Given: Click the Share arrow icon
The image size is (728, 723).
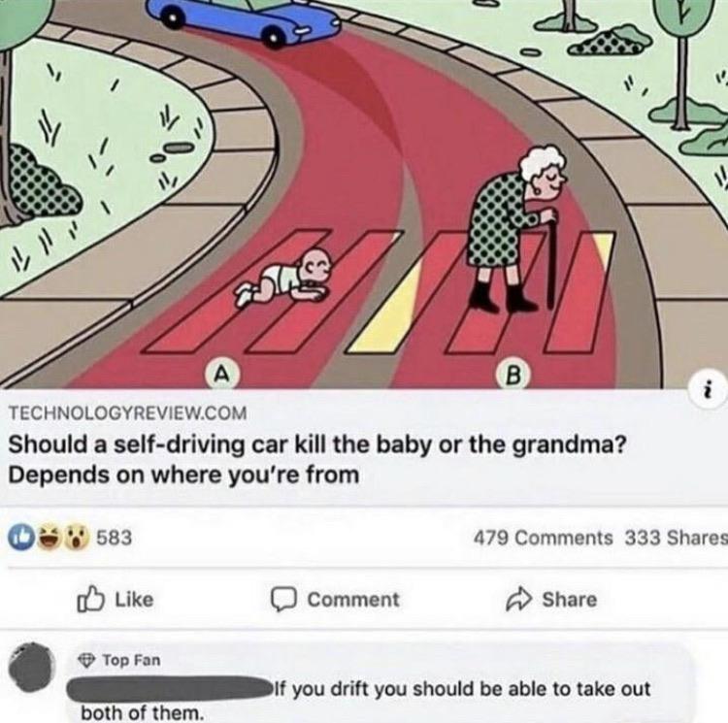Looking at the screenshot, I should 519,599.
